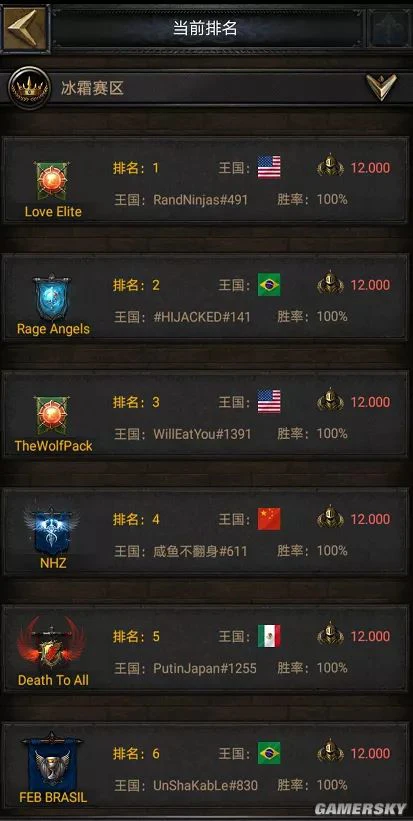Go back using the arrow button
Viewport: 413px width, 821px height.
click(x=25, y=28)
